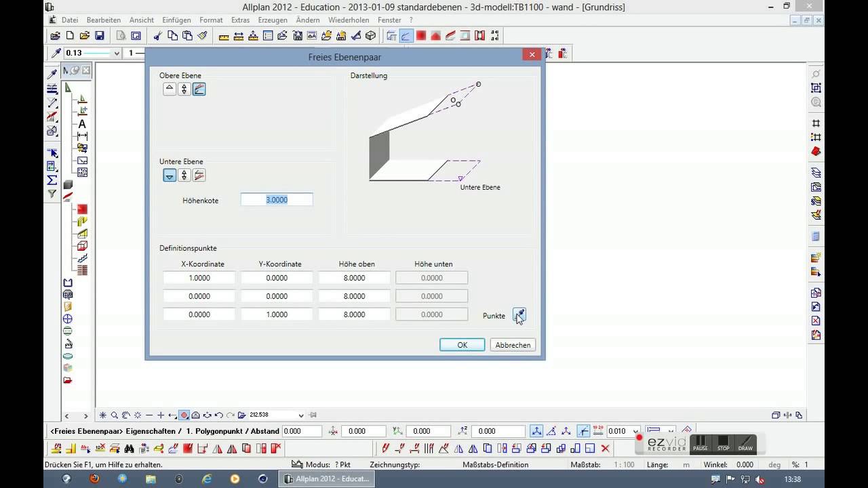Open the Fenster menu
This screenshot has width=868, height=488.
389,20
